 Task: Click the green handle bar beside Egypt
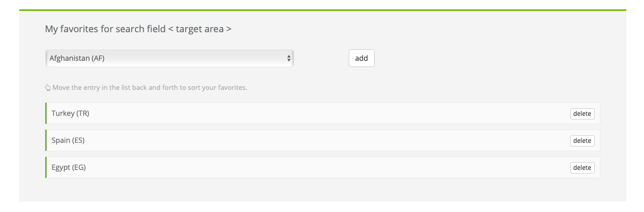tap(46, 167)
